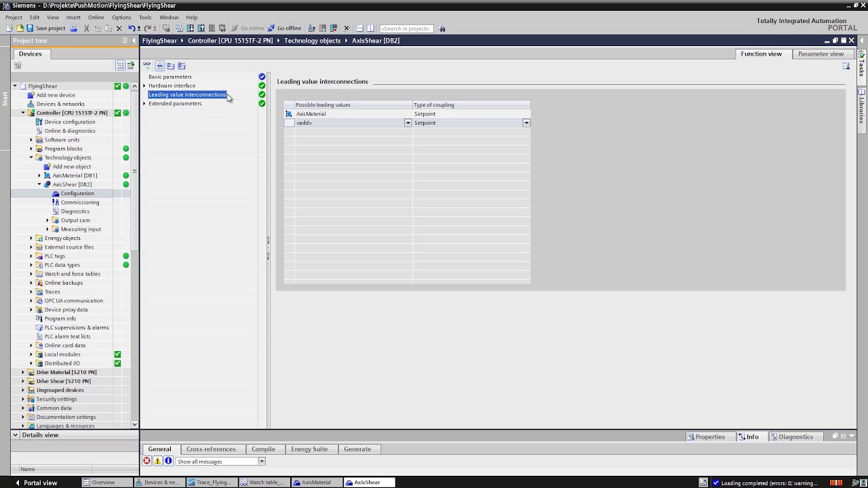Expand Hardware interface in configuration navigation
This screenshot has height=488, width=868.
point(144,86)
